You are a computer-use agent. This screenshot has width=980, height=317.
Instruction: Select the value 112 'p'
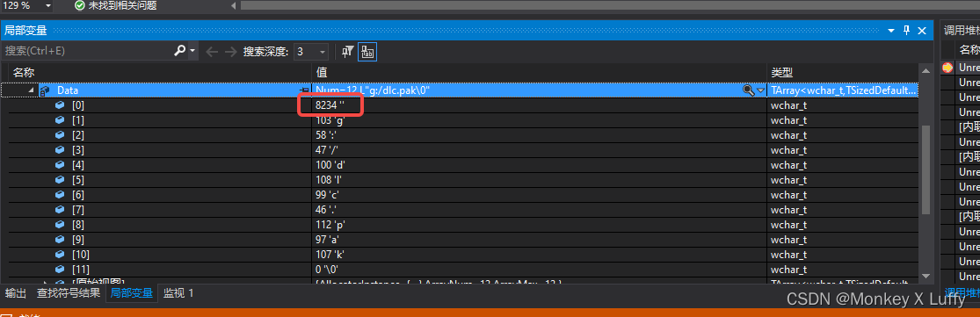pos(330,226)
